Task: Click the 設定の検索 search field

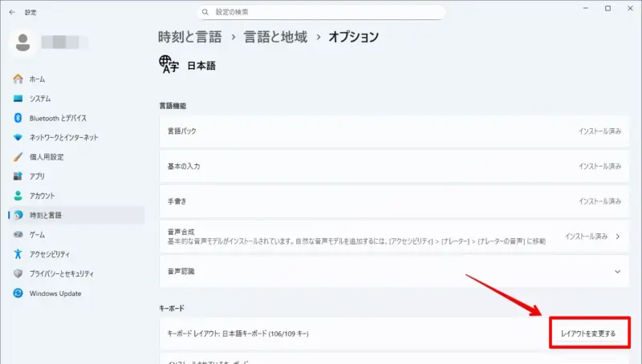Action: point(321,13)
